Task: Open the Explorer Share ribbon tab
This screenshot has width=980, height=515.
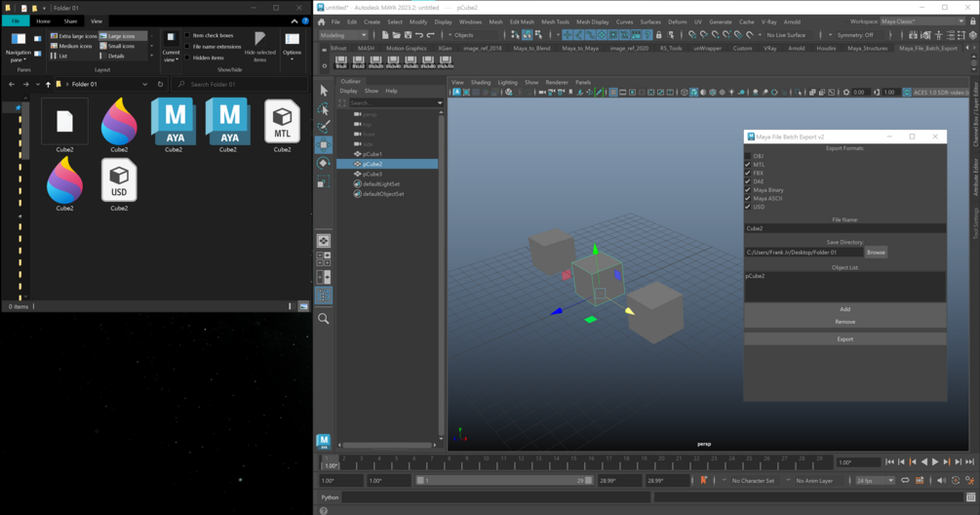Action: [x=70, y=21]
